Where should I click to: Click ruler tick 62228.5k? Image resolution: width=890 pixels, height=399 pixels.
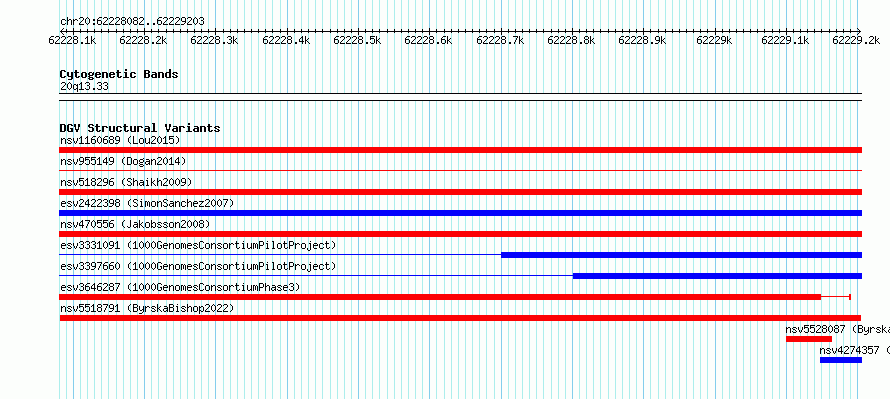(x=357, y=40)
